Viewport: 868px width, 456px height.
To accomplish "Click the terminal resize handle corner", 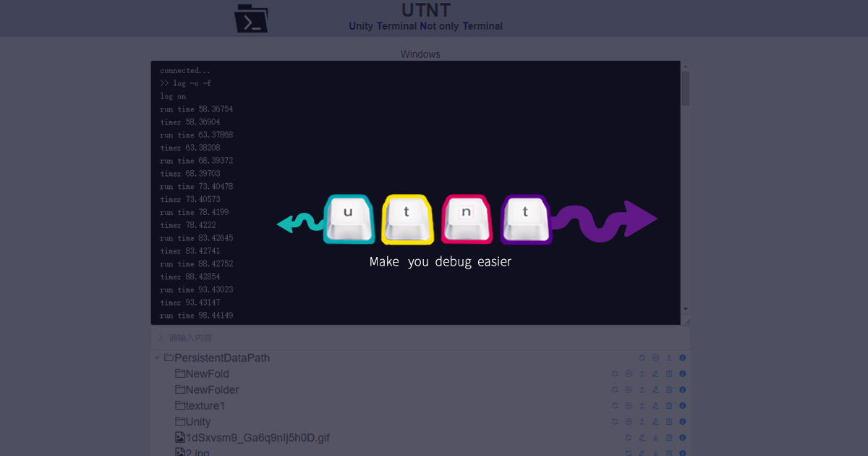I will [x=686, y=321].
